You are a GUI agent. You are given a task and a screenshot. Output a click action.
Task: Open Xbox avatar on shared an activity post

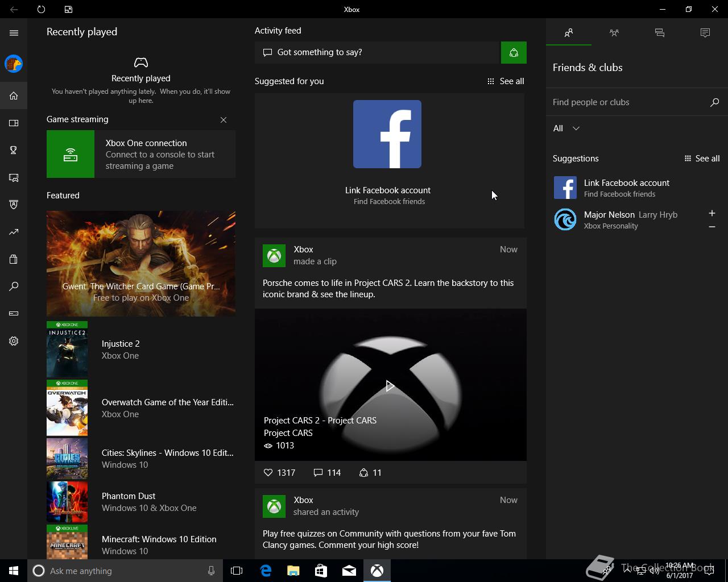pyautogui.click(x=274, y=506)
